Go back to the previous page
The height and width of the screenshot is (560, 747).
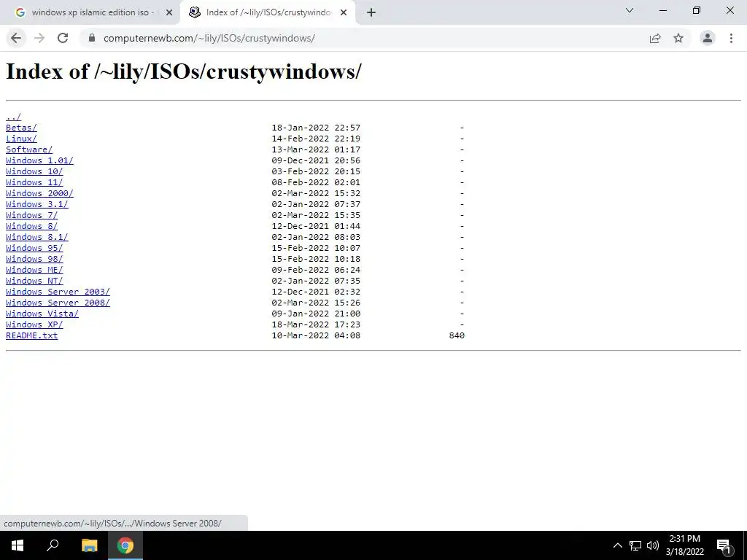(16, 38)
